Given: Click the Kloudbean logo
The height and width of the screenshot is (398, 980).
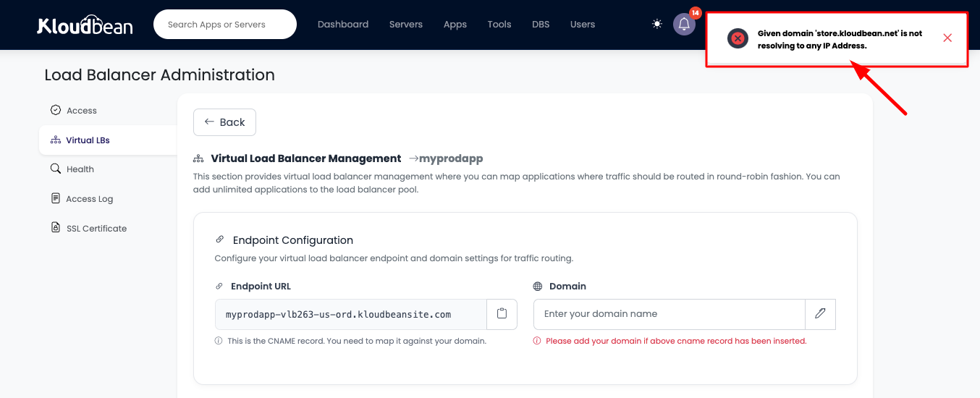Looking at the screenshot, I should (x=85, y=25).
